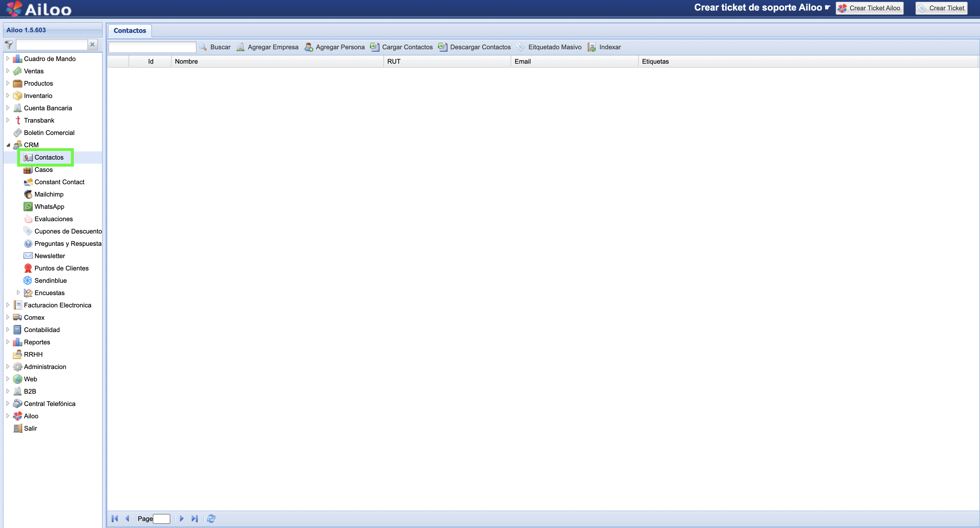Image resolution: width=980 pixels, height=528 pixels.
Task: Go to the last page arrow
Action: pyautogui.click(x=195, y=519)
